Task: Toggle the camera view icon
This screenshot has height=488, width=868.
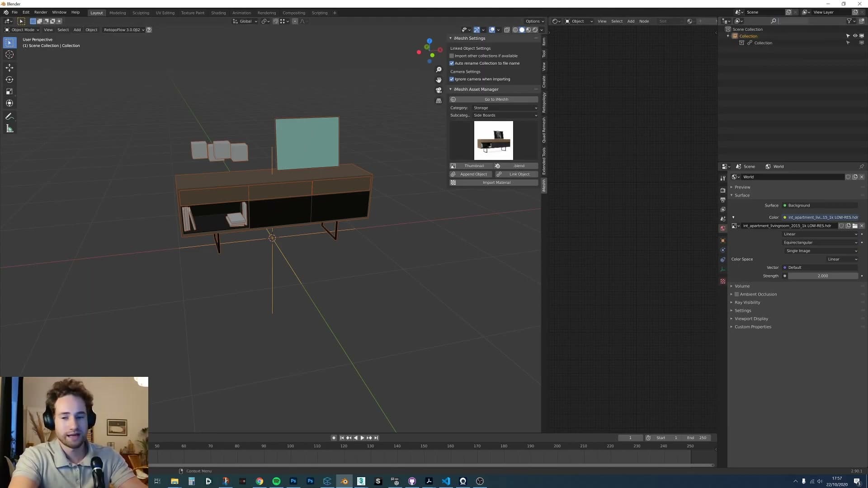Action: [439, 90]
